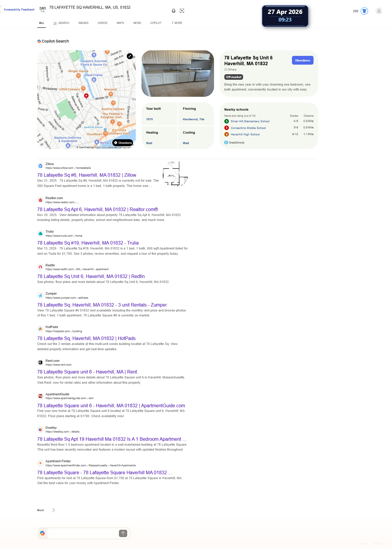Viewport: 392px width, 549px height.
Task: Click the ApartmentGuide favicon
Action: [x=40, y=396]
